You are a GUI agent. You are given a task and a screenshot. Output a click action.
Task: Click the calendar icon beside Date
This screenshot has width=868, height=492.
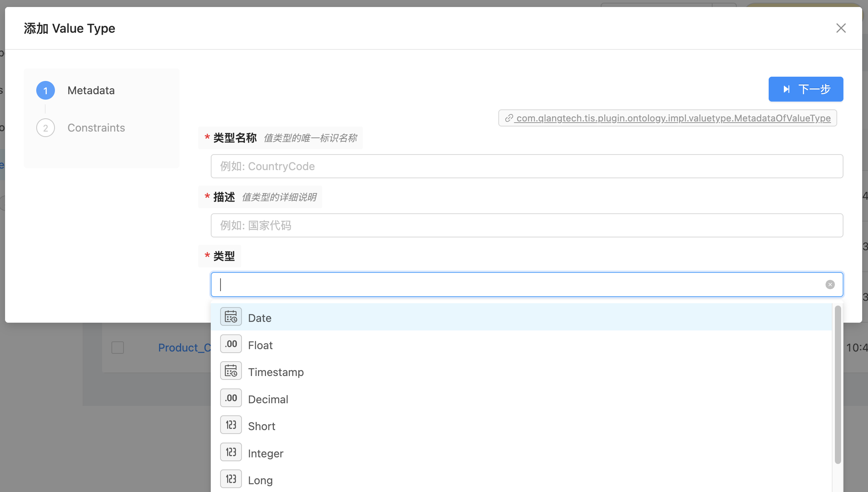[x=231, y=317]
